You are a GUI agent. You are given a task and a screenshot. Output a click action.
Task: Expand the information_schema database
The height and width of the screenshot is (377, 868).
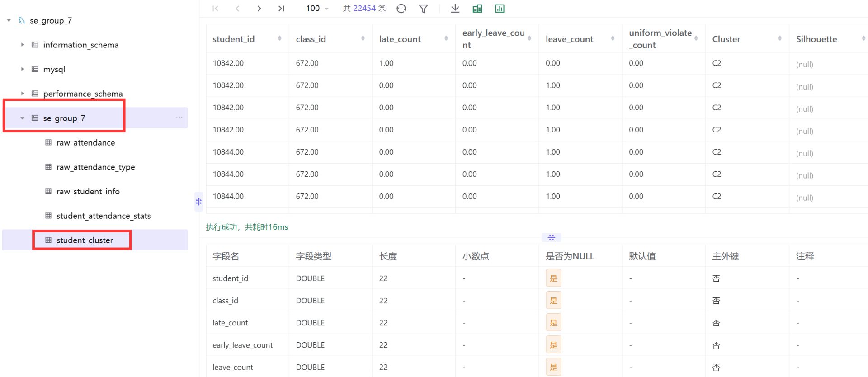pyautogui.click(x=22, y=45)
